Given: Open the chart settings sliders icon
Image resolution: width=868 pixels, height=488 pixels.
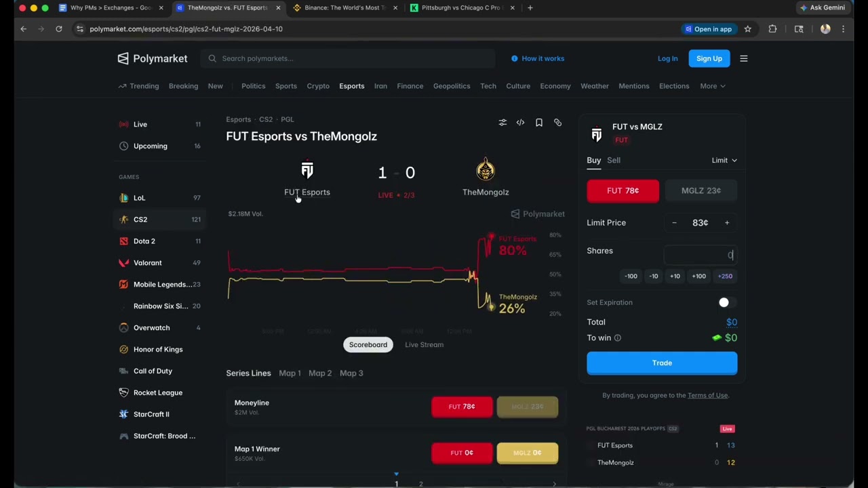Looking at the screenshot, I should click(x=502, y=123).
